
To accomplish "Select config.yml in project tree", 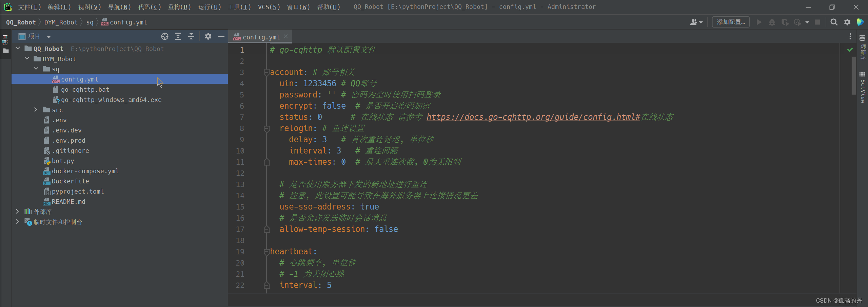I will point(120,79).
